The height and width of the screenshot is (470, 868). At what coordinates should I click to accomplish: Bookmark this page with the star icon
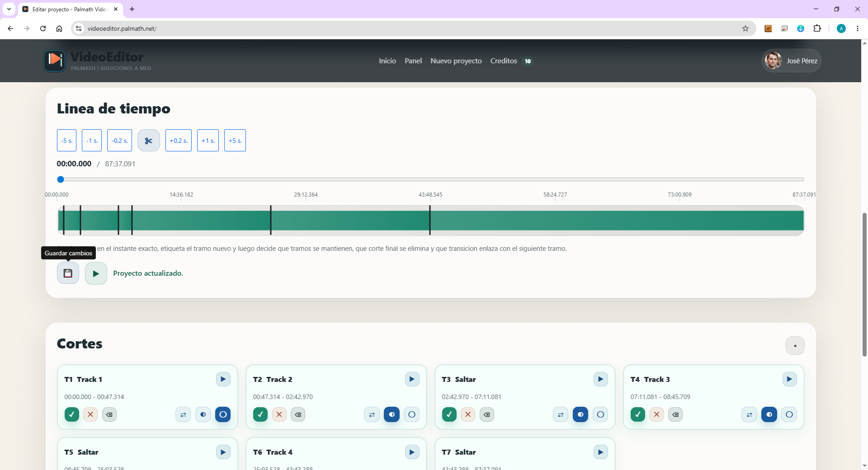click(745, 28)
